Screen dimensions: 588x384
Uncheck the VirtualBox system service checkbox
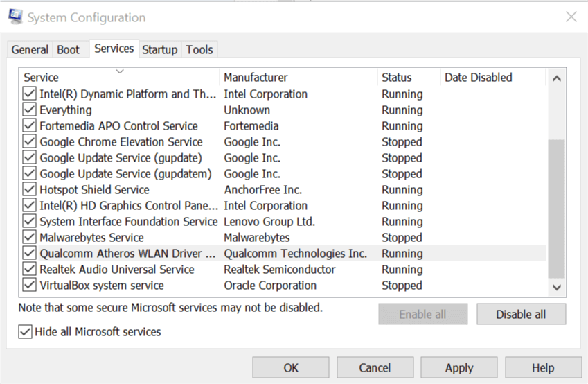click(29, 286)
